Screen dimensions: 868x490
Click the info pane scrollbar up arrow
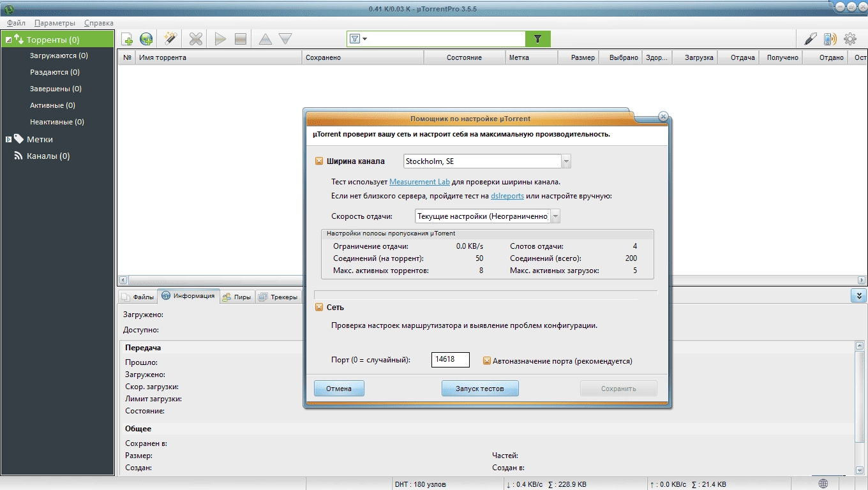(x=859, y=346)
